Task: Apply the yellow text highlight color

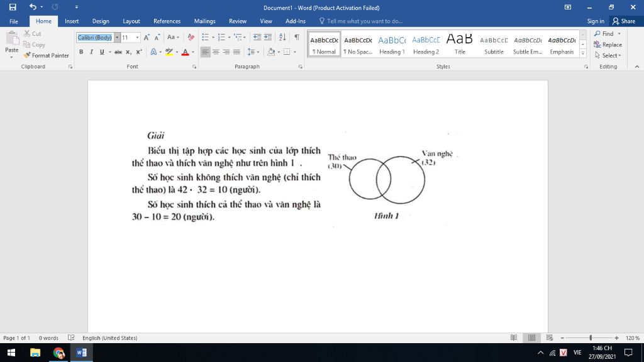Action: [169, 52]
